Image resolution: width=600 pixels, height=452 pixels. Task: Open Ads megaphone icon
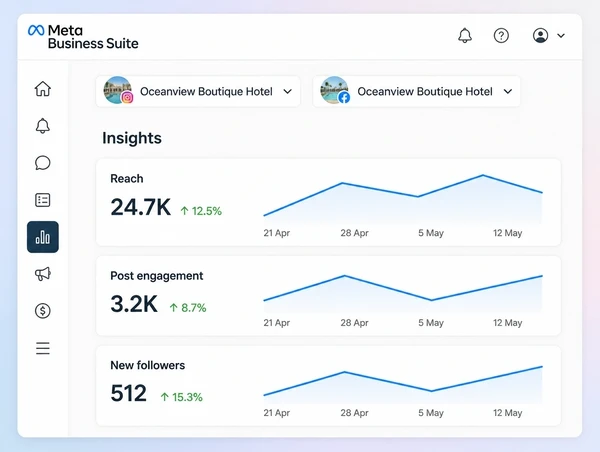pos(42,274)
